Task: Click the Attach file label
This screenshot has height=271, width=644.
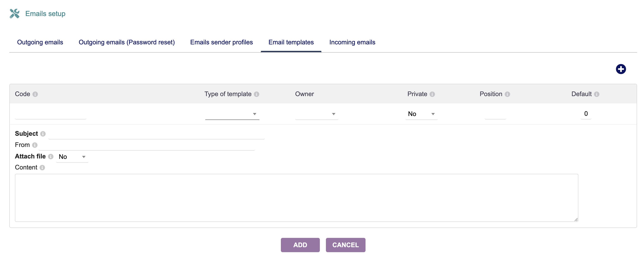Action: tap(30, 156)
